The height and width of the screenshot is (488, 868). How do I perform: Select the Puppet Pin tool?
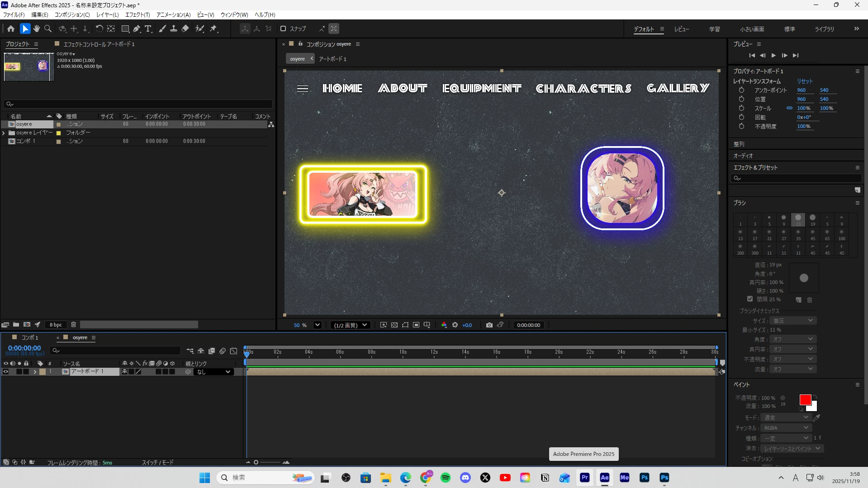tap(213, 28)
